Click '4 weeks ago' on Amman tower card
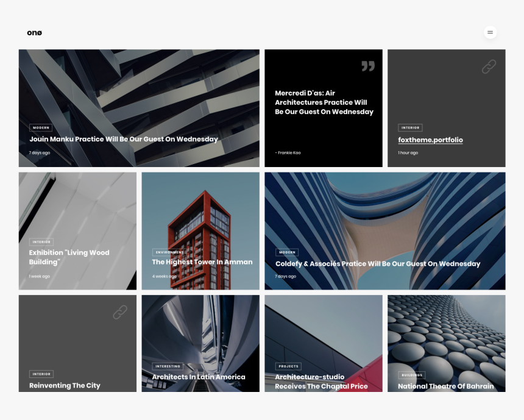The height and width of the screenshot is (420, 524). pyautogui.click(x=164, y=277)
